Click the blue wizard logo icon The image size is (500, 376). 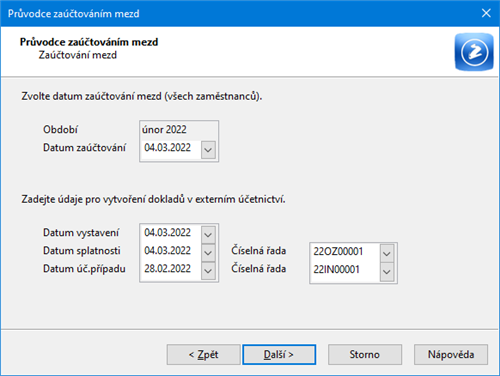coord(474,52)
